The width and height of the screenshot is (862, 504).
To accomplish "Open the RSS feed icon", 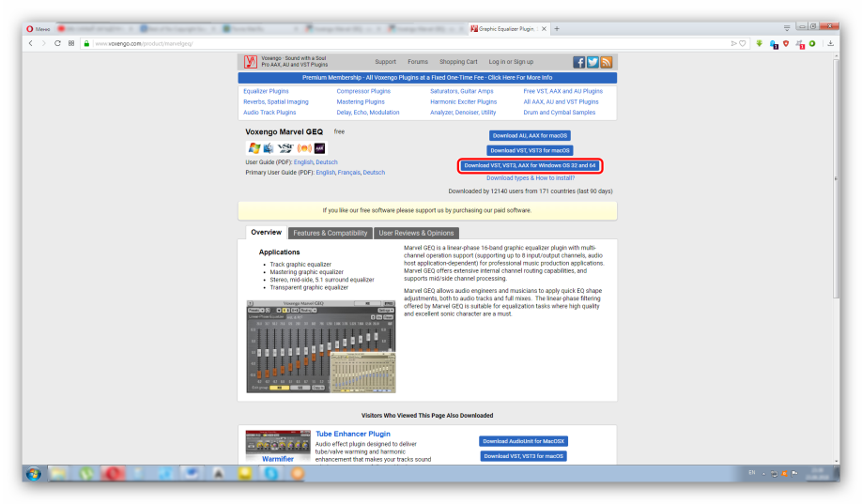I will 607,62.
